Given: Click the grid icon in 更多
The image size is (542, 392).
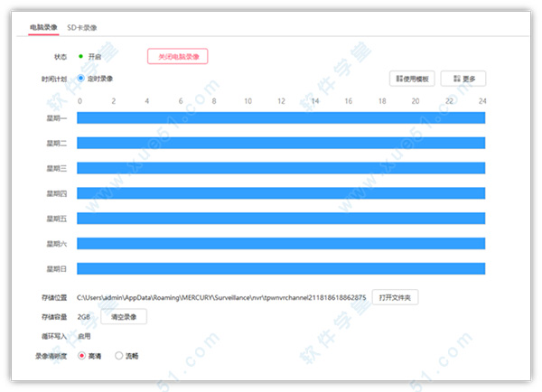Looking at the screenshot, I should pyautogui.click(x=453, y=79).
